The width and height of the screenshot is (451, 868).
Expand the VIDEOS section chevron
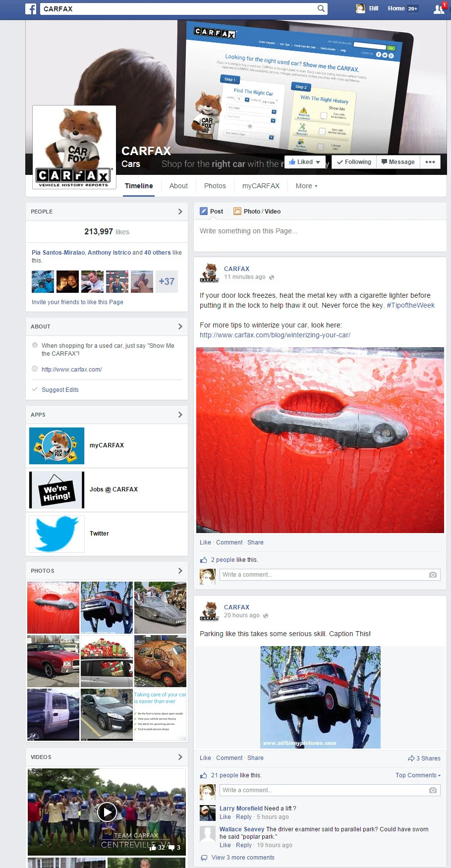[180, 757]
